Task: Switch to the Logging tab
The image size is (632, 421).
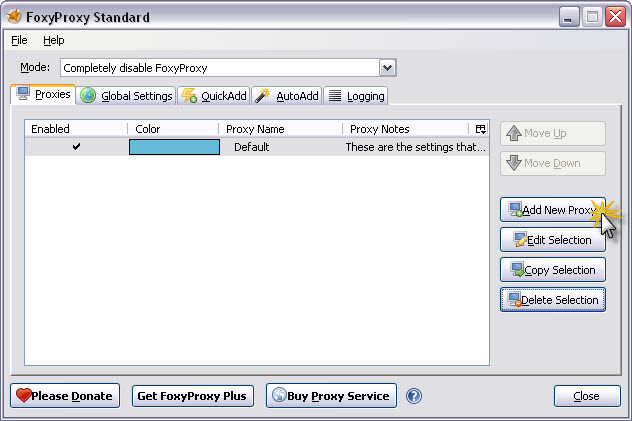Action: tap(355, 96)
